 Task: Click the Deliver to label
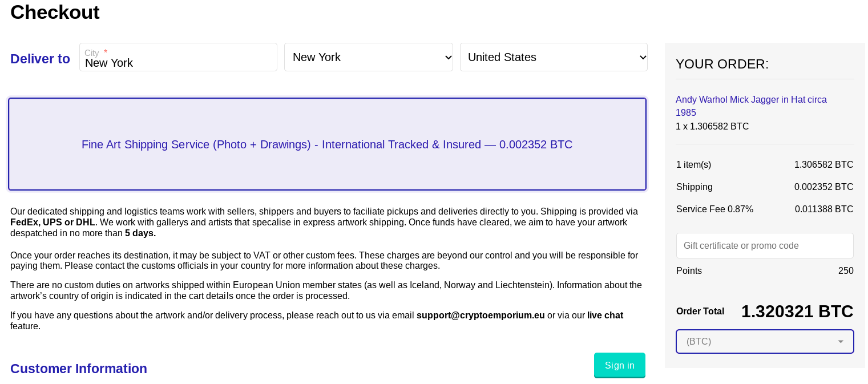(40, 59)
